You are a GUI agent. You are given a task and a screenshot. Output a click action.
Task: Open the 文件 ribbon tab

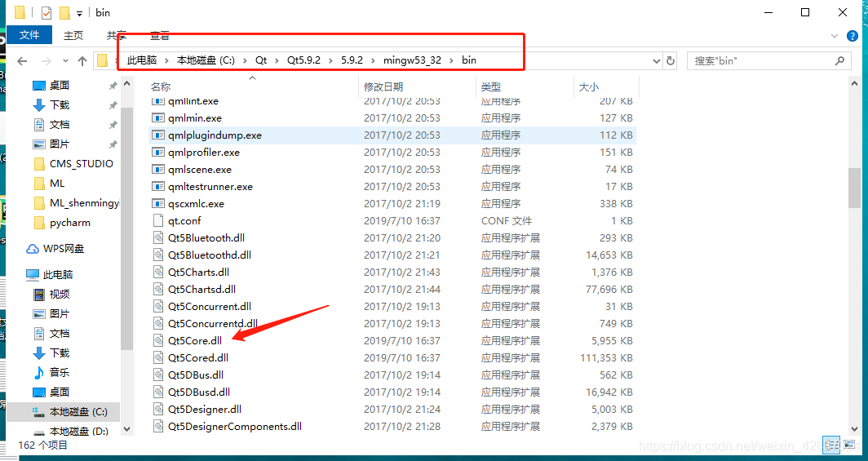point(29,35)
